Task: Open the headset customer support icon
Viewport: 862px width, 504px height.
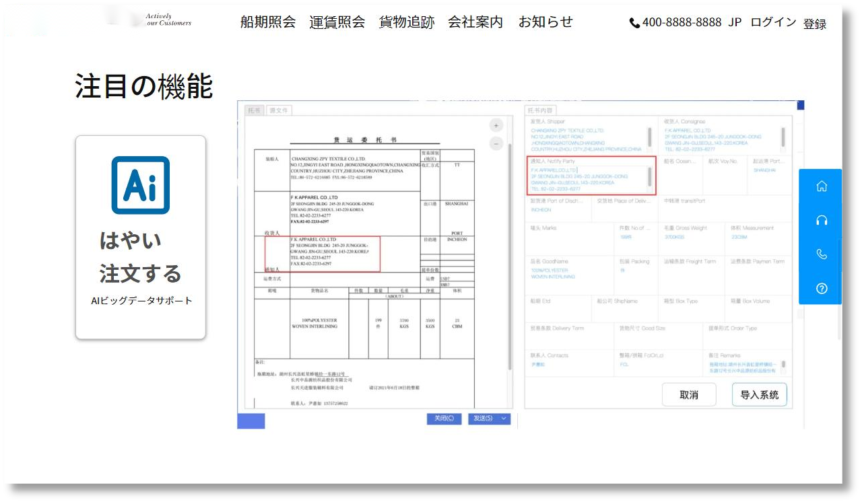Action: (821, 220)
